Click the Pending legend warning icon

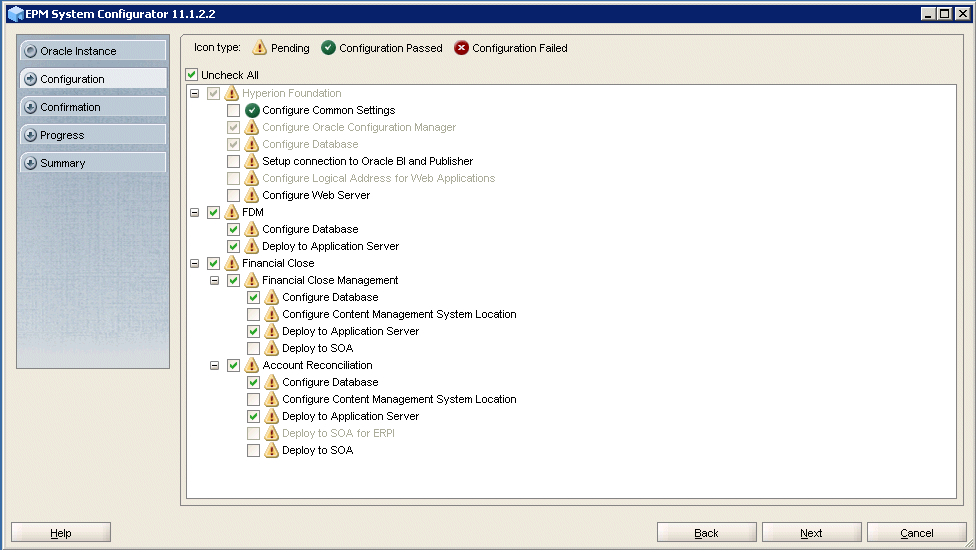(x=260, y=47)
